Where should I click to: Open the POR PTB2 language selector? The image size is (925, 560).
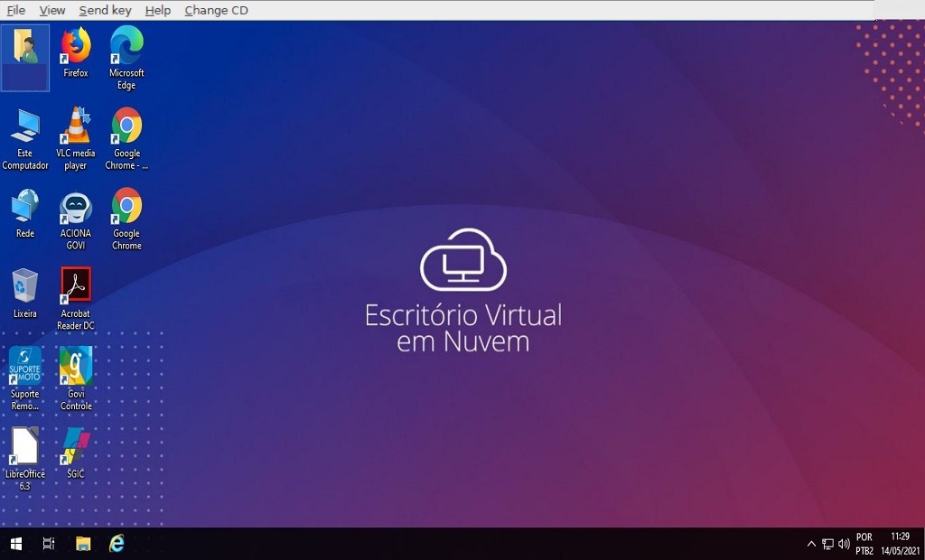tap(864, 544)
